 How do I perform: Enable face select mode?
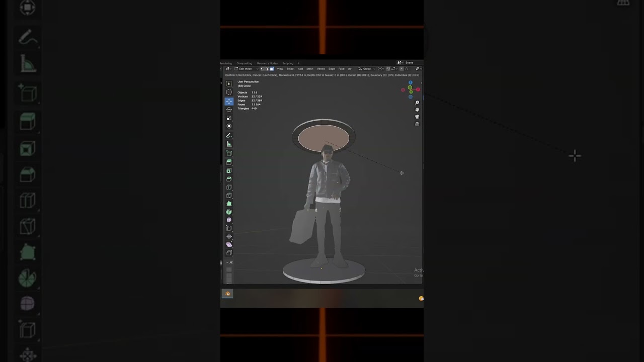point(272,69)
